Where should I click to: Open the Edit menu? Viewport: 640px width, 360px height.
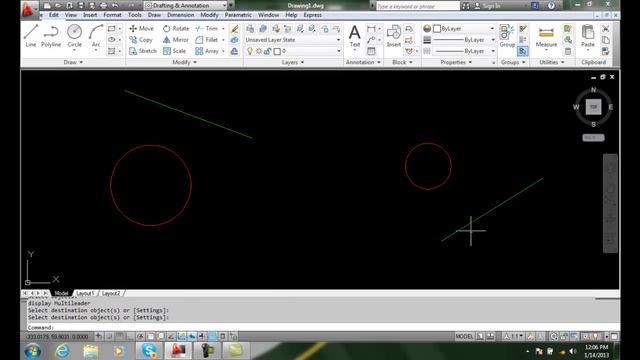pyautogui.click(x=54, y=15)
